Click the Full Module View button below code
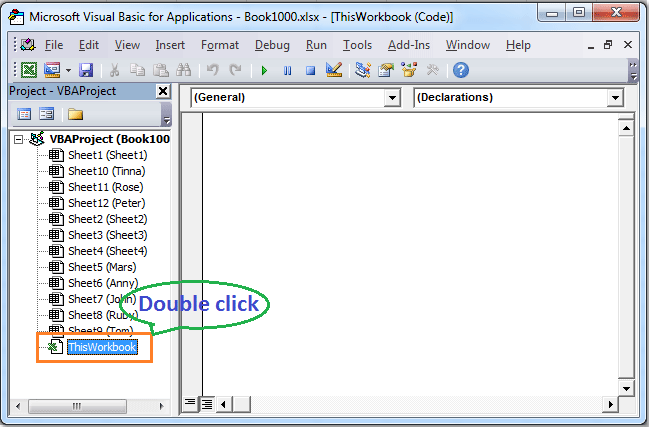This screenshot has height=427, width=649. point(206,404)
